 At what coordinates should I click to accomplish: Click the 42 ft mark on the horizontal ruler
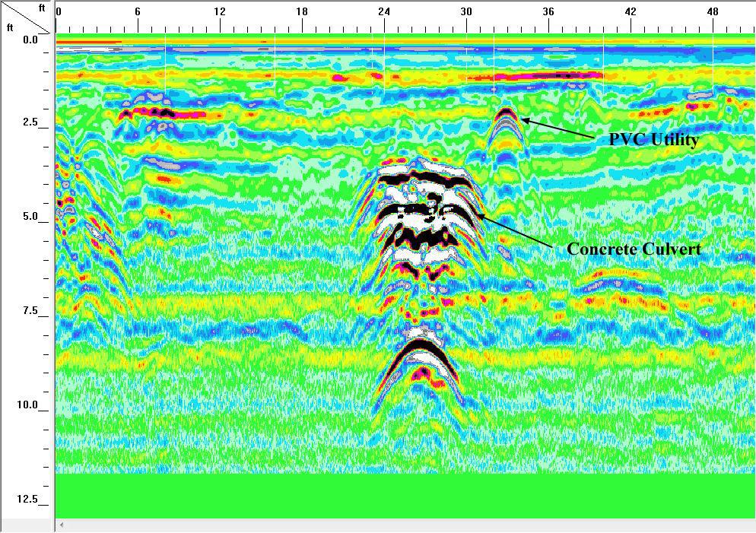[x=631, y=11]
